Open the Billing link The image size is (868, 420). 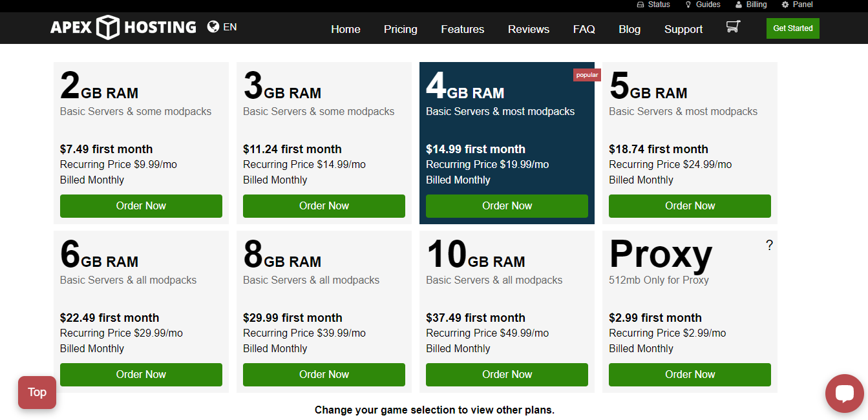click(756, 5)
